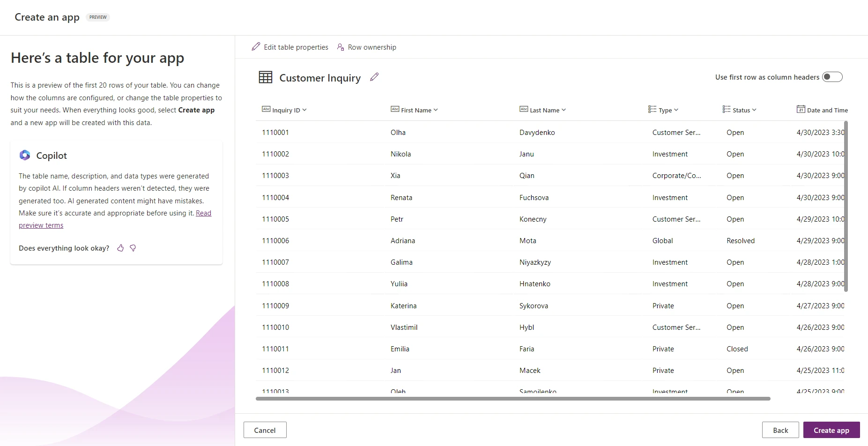Give thumbs down feedback to Copilot
The width and height of the screenshot is (868, 446).
pyautogui.click(x=133, y=248)
